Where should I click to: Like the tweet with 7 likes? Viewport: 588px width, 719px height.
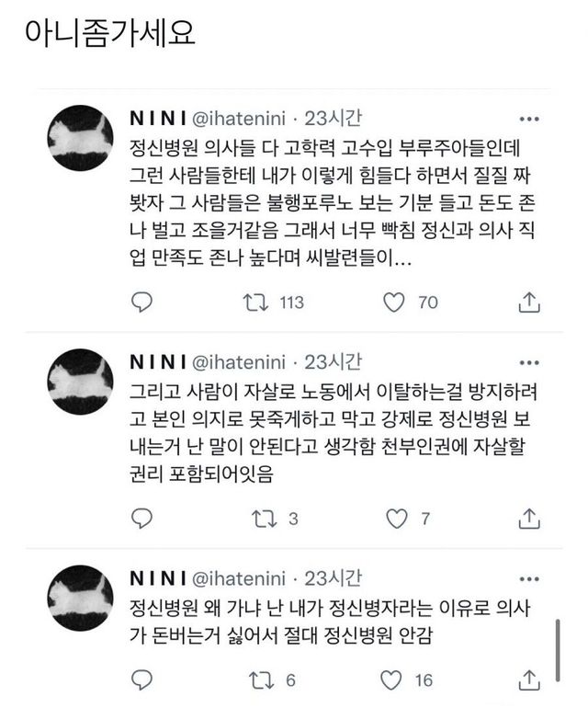[397, 519]
